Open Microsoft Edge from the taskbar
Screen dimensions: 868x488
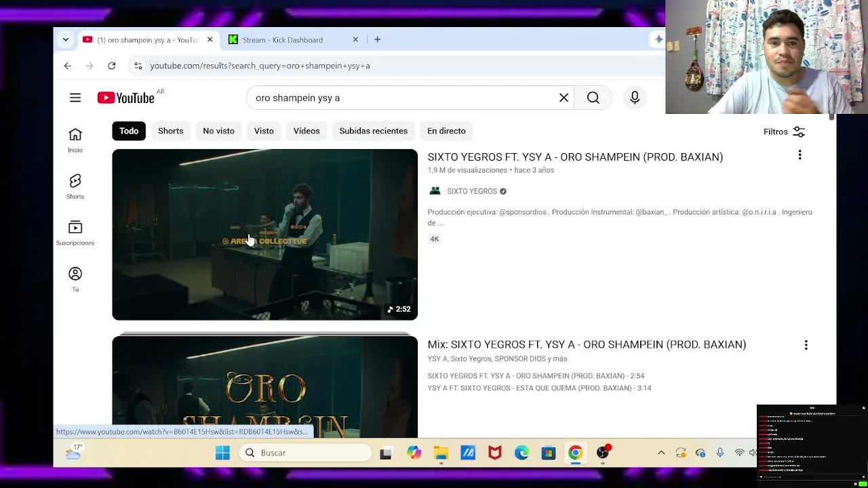click(x=521, y=453)
